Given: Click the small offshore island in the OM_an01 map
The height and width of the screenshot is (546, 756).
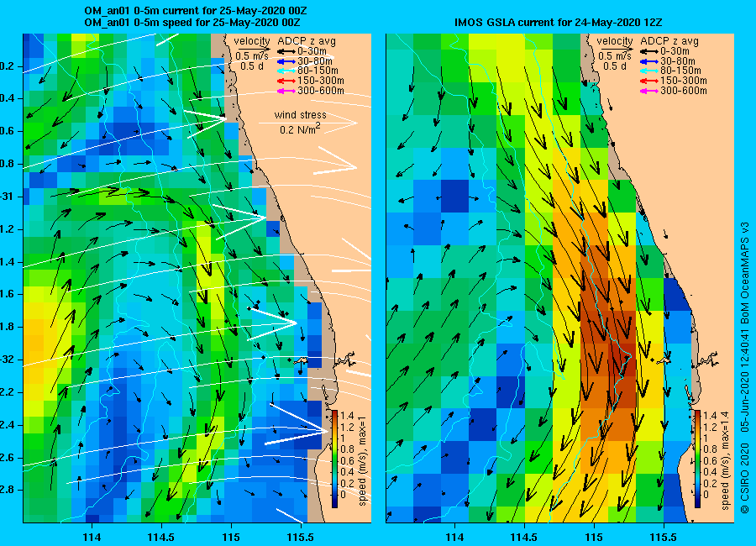Looking at the screenshot, I should pos(301,360).
